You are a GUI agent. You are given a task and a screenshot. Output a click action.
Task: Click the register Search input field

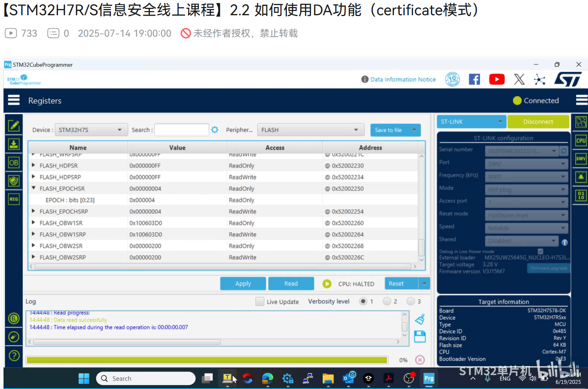point(182,130)
